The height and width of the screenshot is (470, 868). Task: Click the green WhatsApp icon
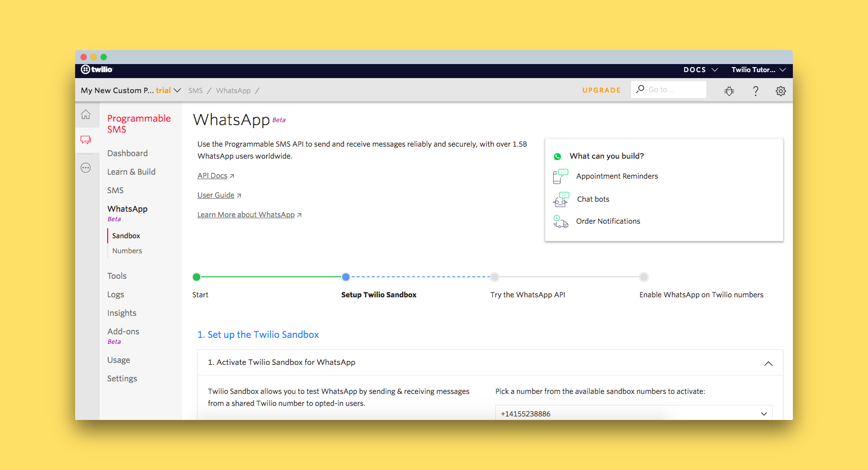click(557, 157)
